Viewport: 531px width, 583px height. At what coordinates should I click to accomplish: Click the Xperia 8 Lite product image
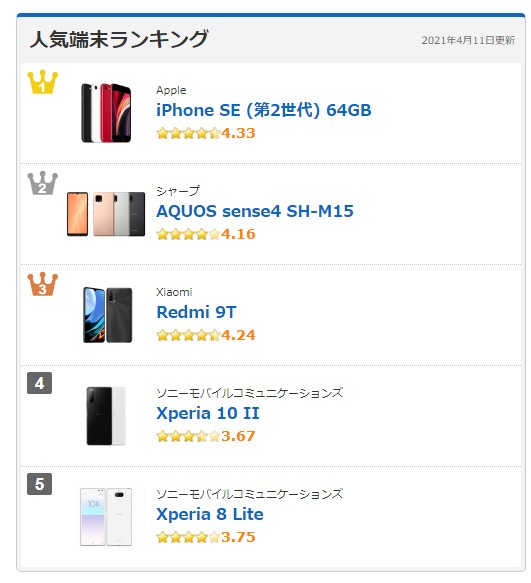[106, 517]
